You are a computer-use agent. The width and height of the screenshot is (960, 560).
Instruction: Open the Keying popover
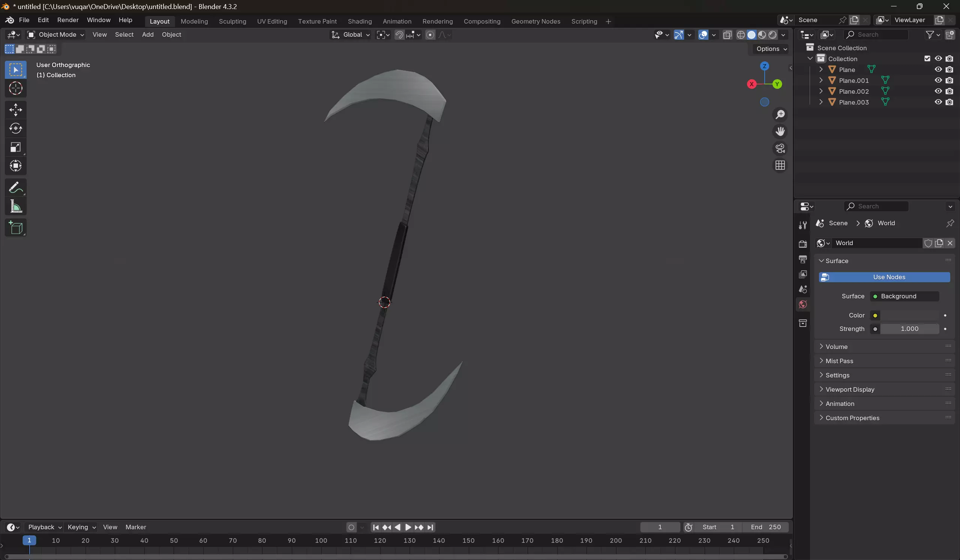[x=81, y=527]
